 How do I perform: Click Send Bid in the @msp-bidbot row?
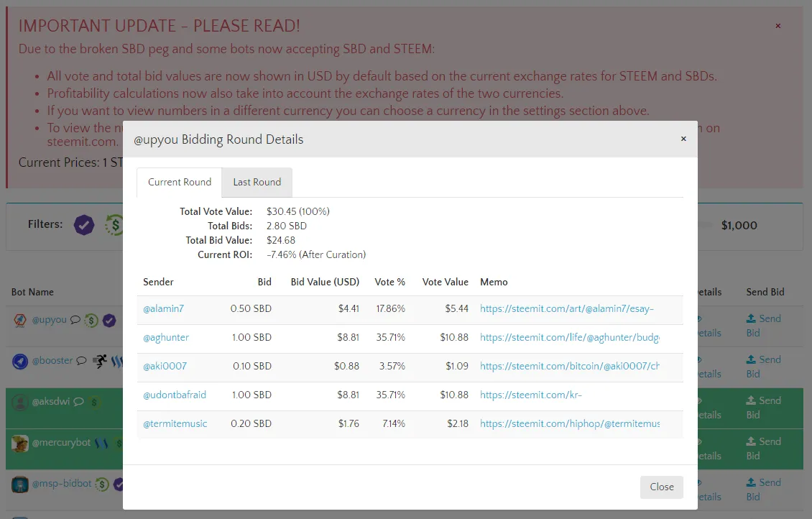(x=763, y=490)
